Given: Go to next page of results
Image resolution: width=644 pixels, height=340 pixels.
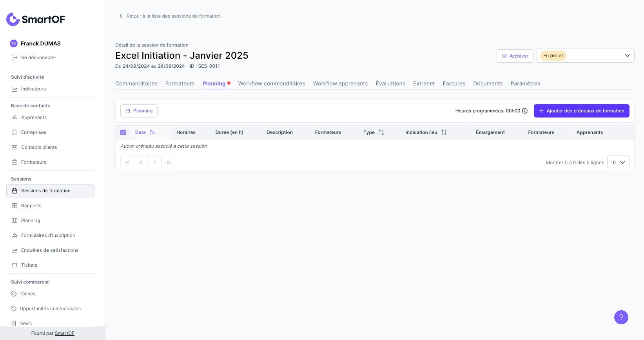Looking at the screenshot, I should (154, 163).
